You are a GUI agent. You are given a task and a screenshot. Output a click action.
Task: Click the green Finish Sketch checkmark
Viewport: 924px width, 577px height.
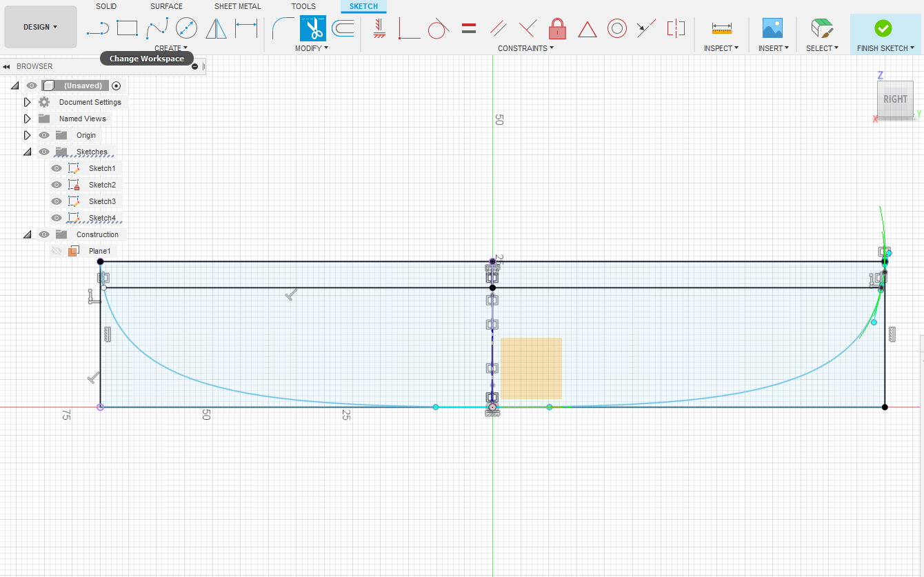pyautogui.click(x=883, y=28)
